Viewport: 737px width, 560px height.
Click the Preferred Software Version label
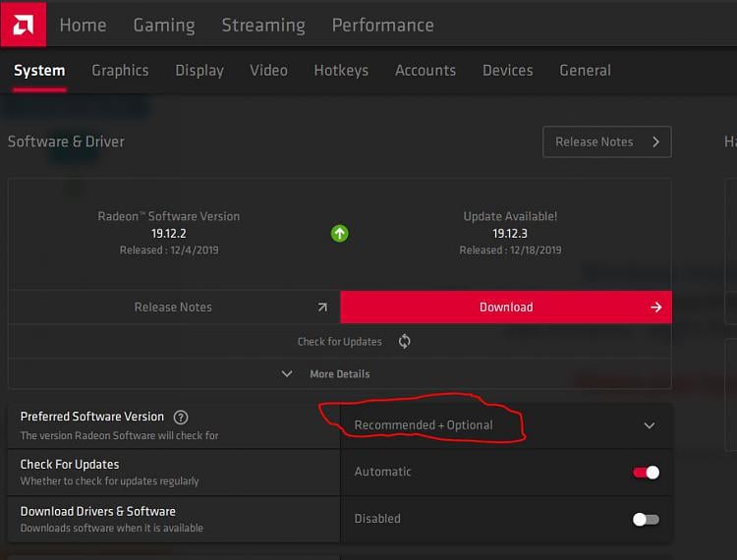pos(92,417)
